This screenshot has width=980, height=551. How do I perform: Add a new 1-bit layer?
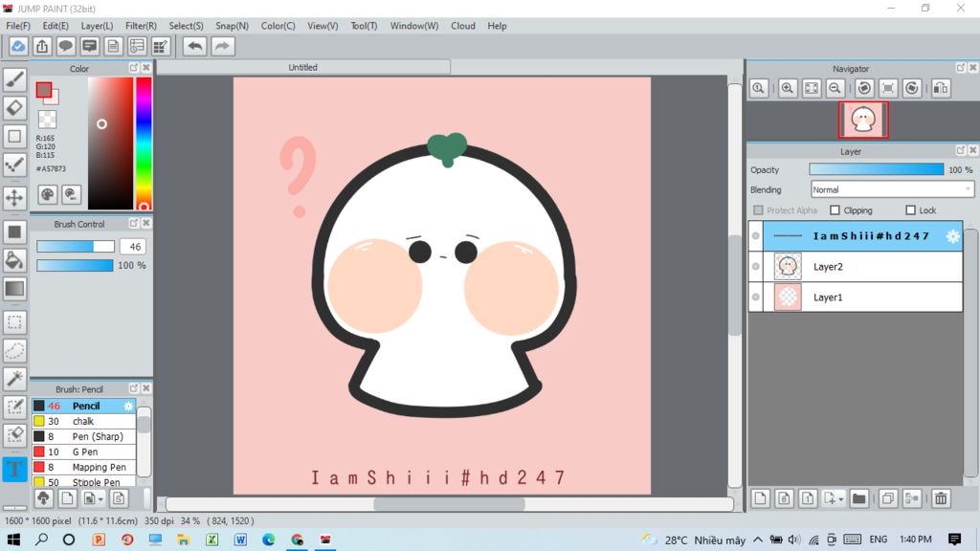click(808, 498)
